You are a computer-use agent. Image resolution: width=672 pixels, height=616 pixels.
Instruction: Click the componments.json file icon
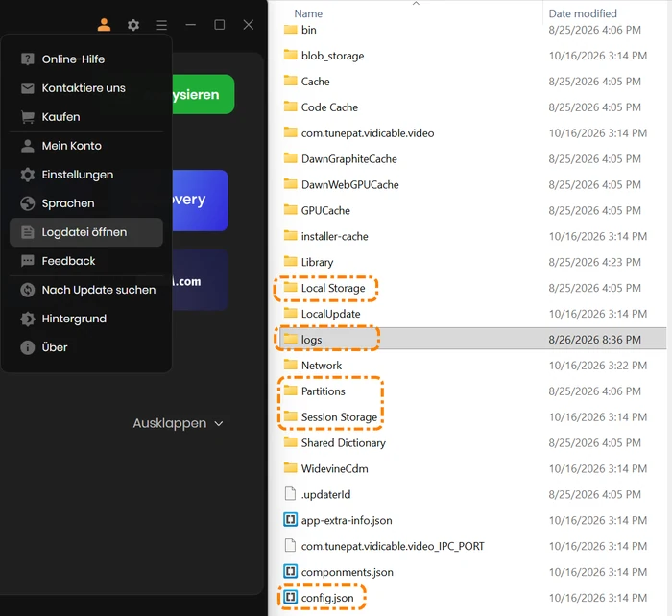pos(290,572)
